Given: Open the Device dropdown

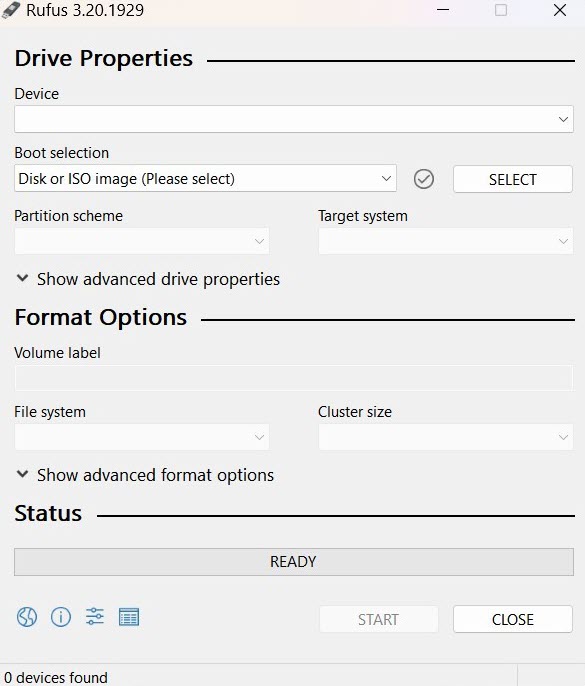Looking at the screenshot, I should pos(294,119).
